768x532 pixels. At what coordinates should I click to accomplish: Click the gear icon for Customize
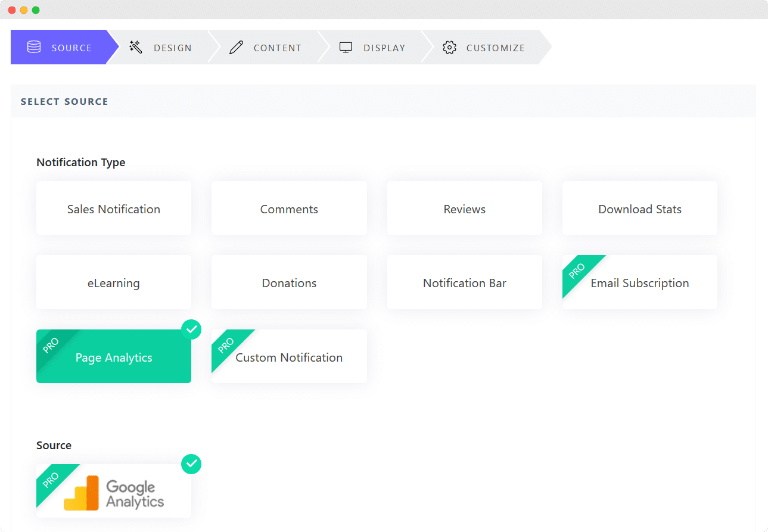(449, 47)
